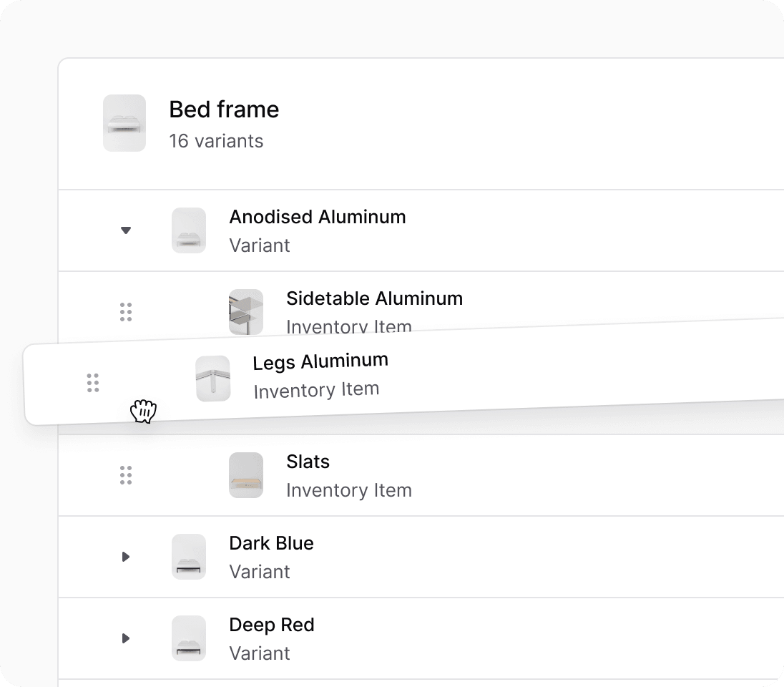Click the Sidetable Aluminum drag handle
Image resolution: width=784 pixels, height=687 pixels.
126,312
